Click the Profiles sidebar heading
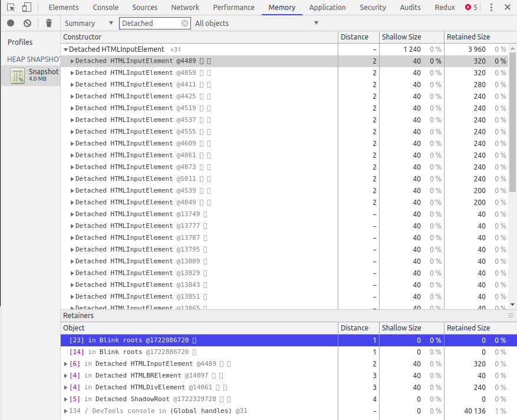This screenshot has height=420, width=517. tap(20, 42)
